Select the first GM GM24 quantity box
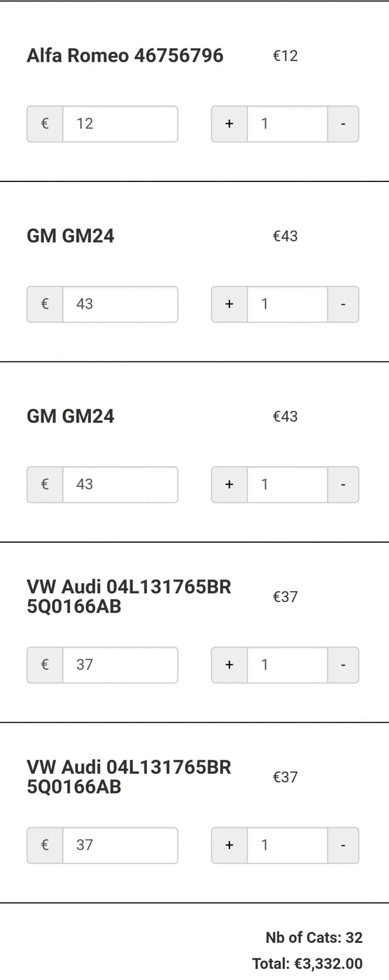389x980 pixels. click(287, 304)
